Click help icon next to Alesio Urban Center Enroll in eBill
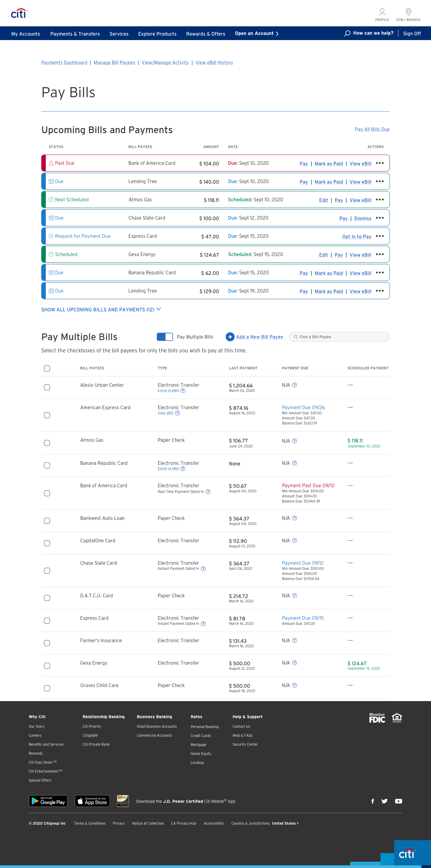The width and height of the screenshot is (431, 868). [183, 391]
